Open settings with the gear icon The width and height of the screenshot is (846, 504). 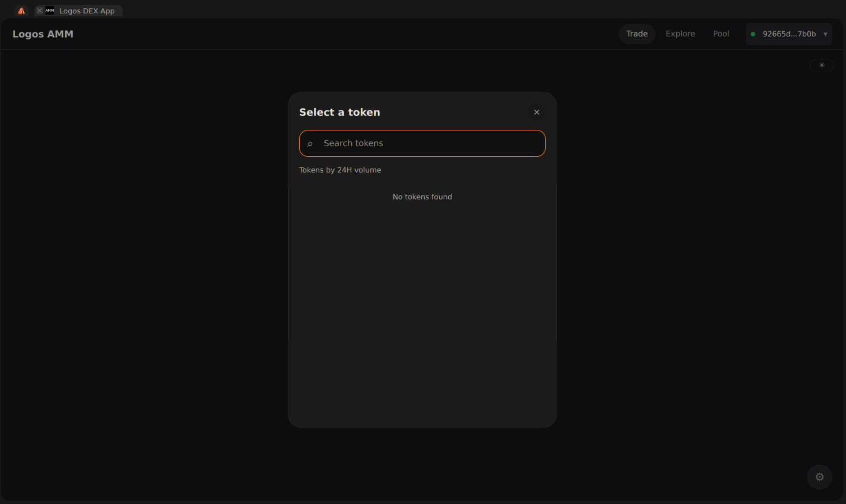820,477
